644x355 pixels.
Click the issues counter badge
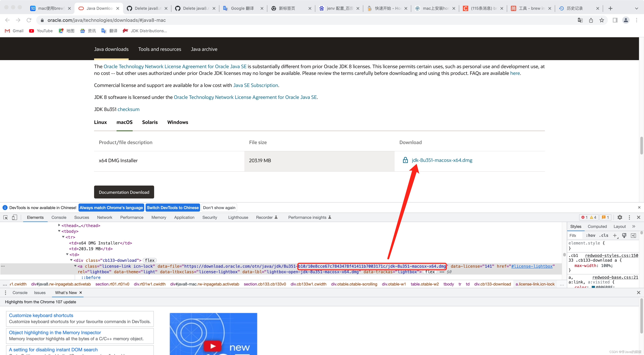click(x=605, y=217)
